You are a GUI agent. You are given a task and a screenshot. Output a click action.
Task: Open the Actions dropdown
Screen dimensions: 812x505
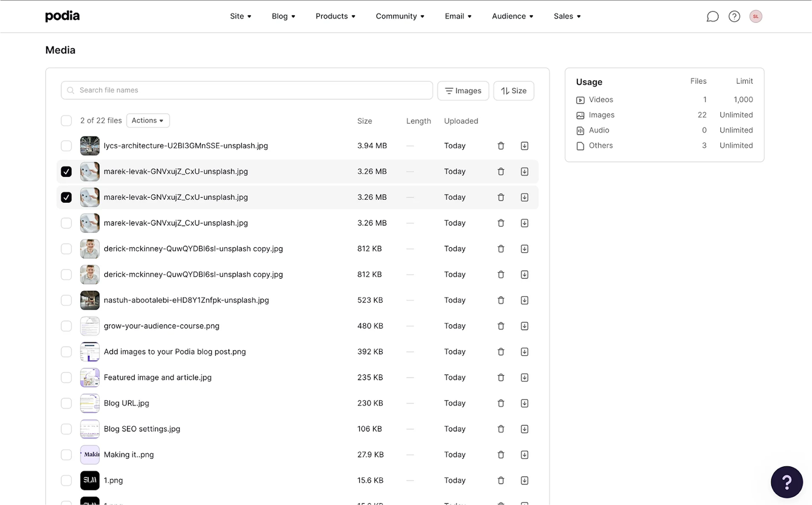[148, 120]
